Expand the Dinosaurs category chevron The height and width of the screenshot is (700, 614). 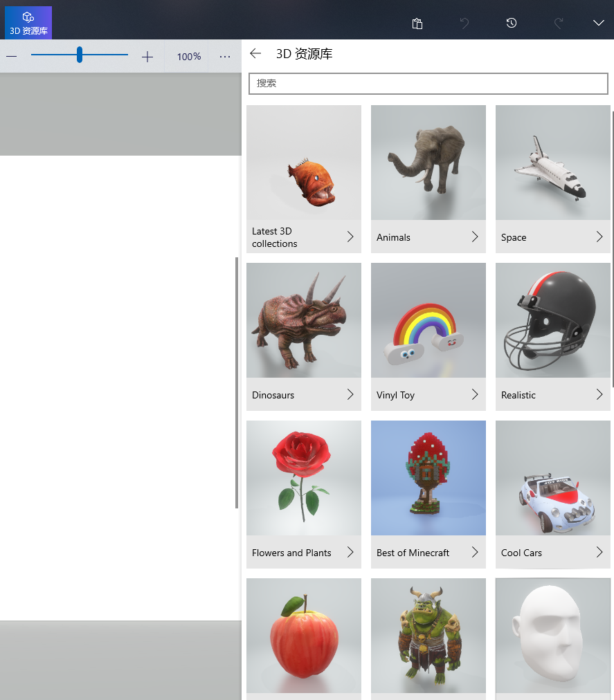350,394
